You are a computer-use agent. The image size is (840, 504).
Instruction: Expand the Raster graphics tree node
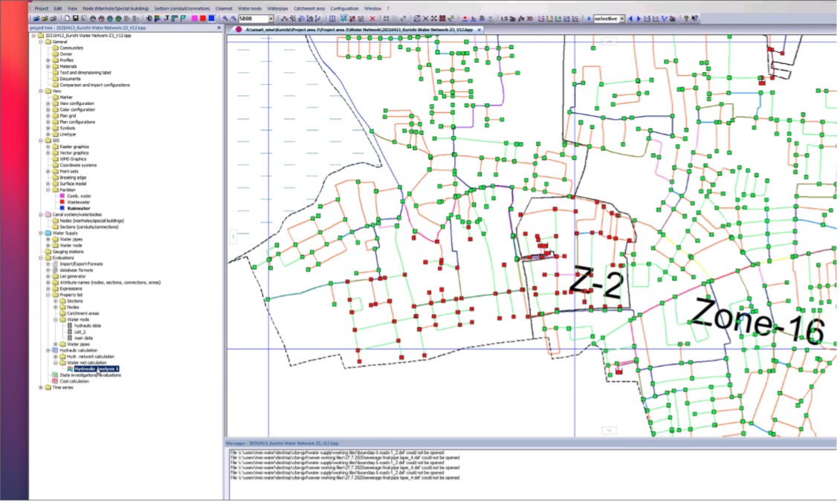(48, 147)
